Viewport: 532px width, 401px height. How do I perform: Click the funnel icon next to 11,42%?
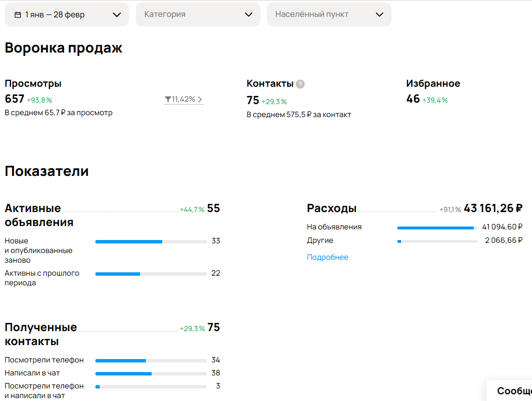tap(168, 99)
